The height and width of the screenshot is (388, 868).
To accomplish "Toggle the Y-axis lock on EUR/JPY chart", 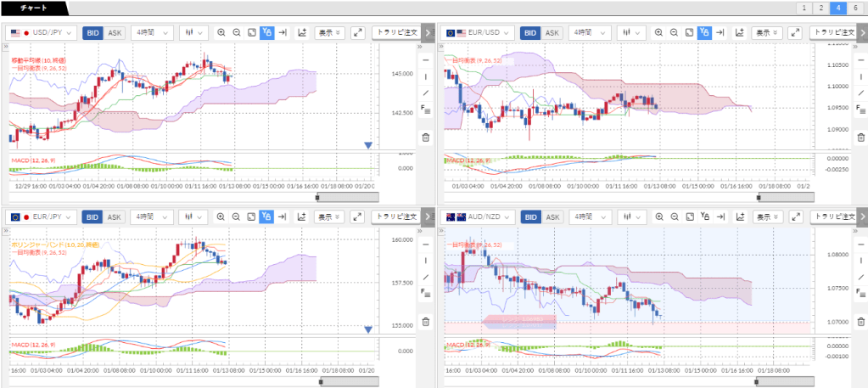I will pyautogui.click(x=267, y=216).
